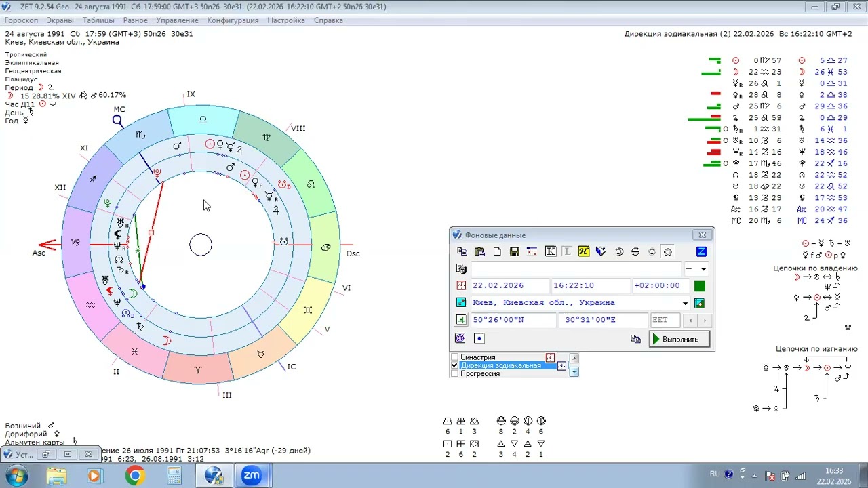868x488 pixels.
Task: Expand the Киев city dropdown arrow
Action: [x=685, y=303]
